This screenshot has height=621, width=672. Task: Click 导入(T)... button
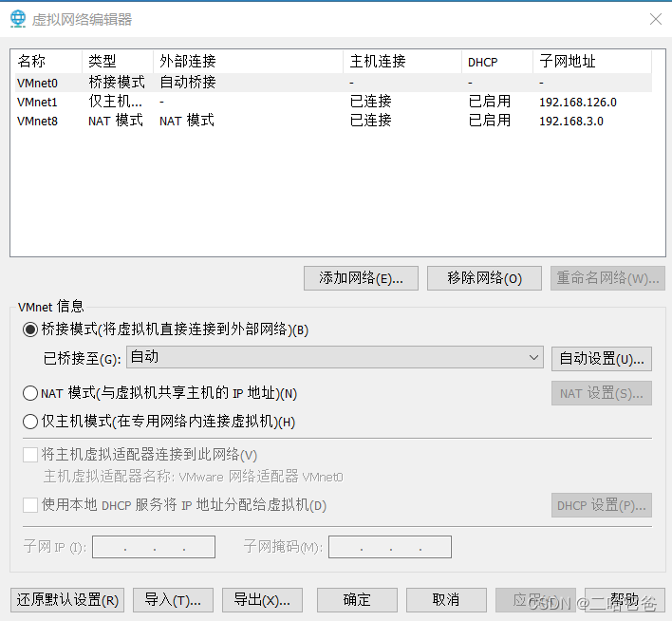(173, 600)
